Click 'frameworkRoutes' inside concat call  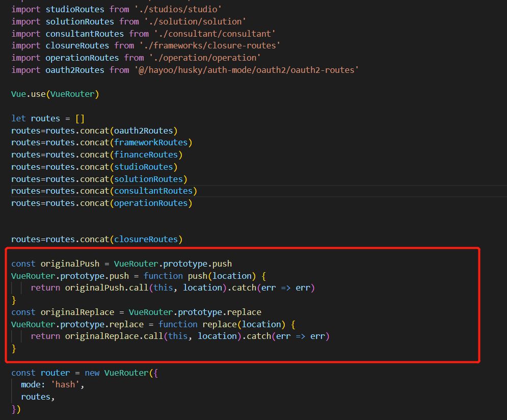coord(151,143)
